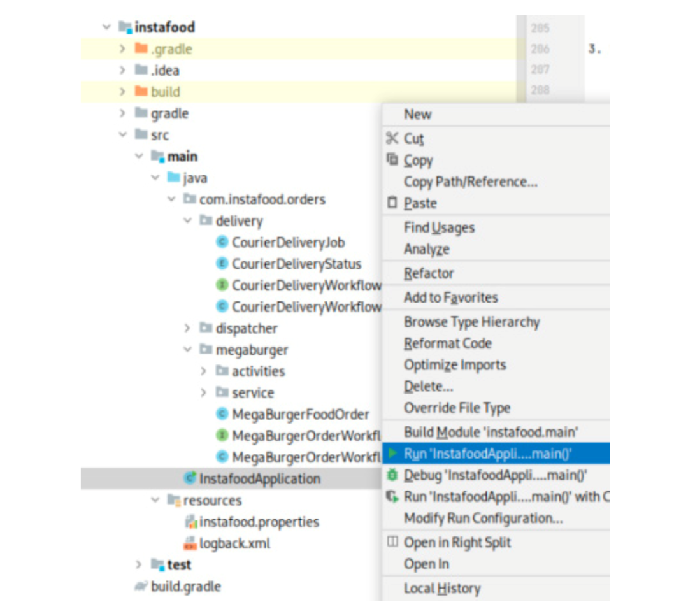Choose Refactor from the context menu
The image size is (688, 616).
point(429,273)
